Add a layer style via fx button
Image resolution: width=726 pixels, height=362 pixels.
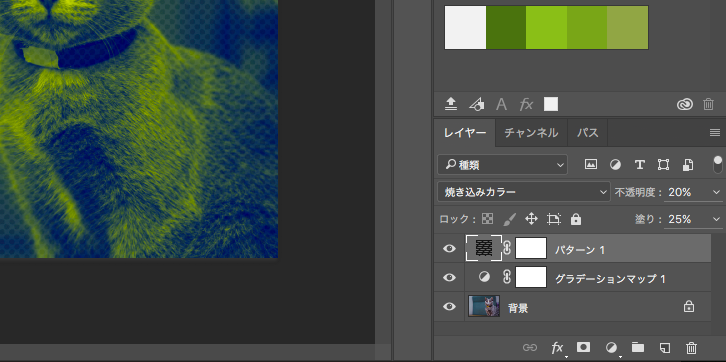(557, 348)
